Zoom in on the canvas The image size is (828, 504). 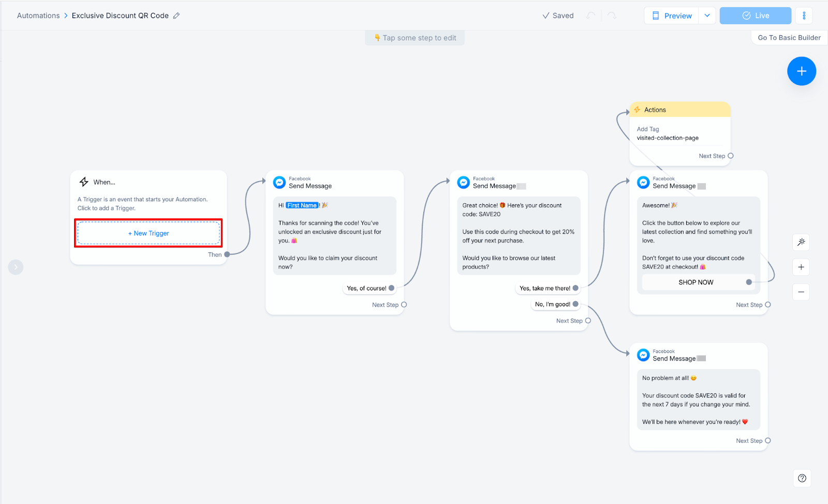801,267
